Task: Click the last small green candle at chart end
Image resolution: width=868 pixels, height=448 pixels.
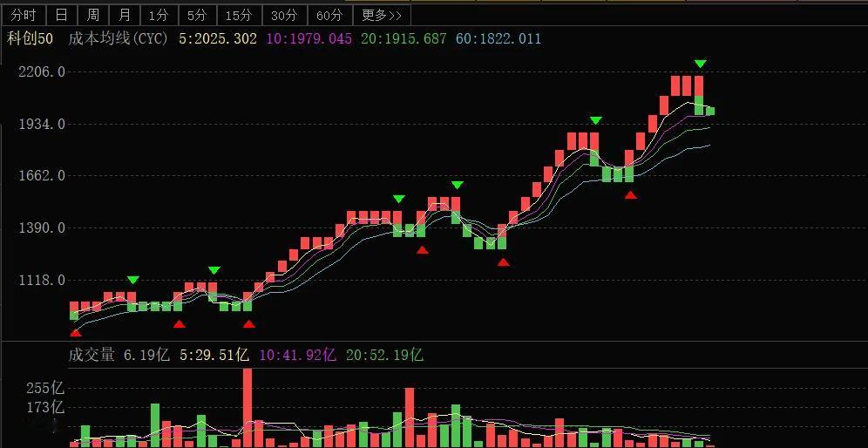Action: (x=709, y=111)
